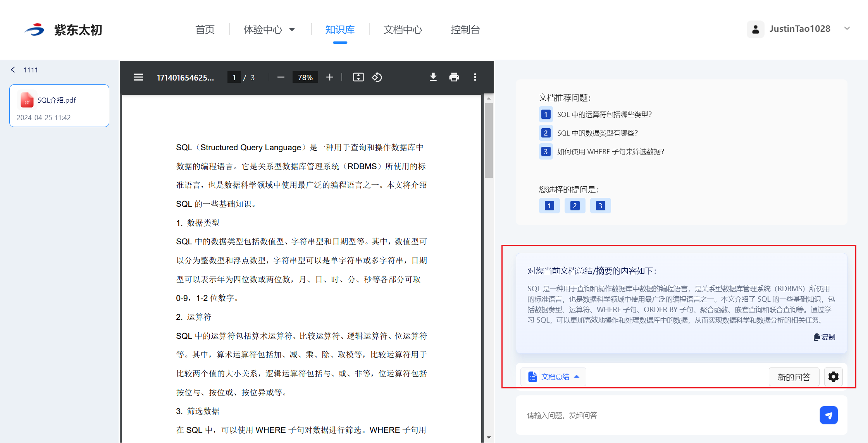The width and height of the screenshot is (868, 443).
Task: Choose question button 3 under 您选择的提问是
Action: click(600, 206)
